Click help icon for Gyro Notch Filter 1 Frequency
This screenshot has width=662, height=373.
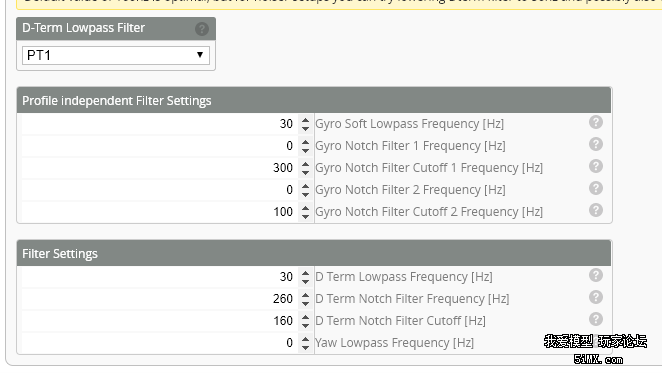point(596,144)
